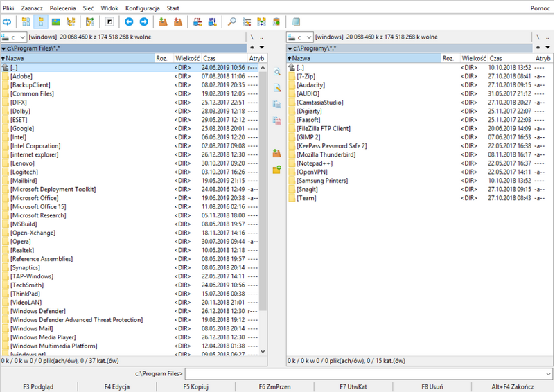Click left panel scrollbar down arrow
This screenshot has width=555, height=392.
click(x=263, y=351)
